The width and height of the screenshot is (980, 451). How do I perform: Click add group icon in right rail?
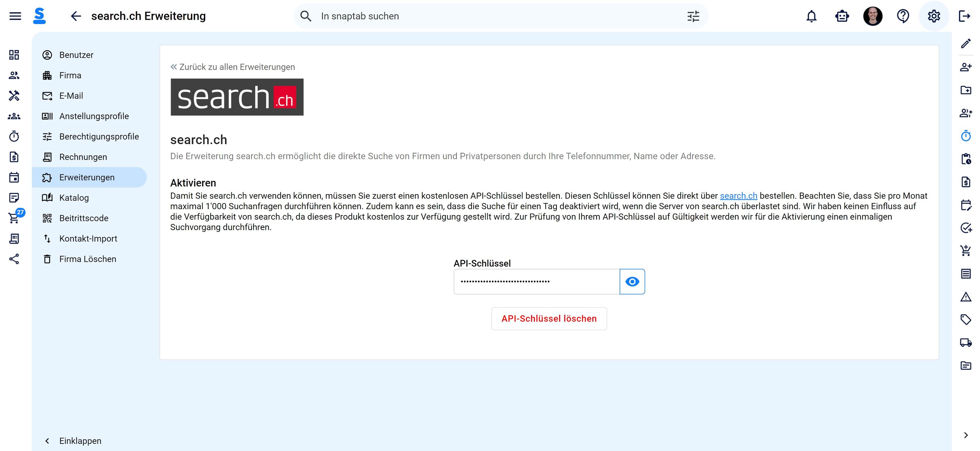pyautogui.click(x=966, y=113)
